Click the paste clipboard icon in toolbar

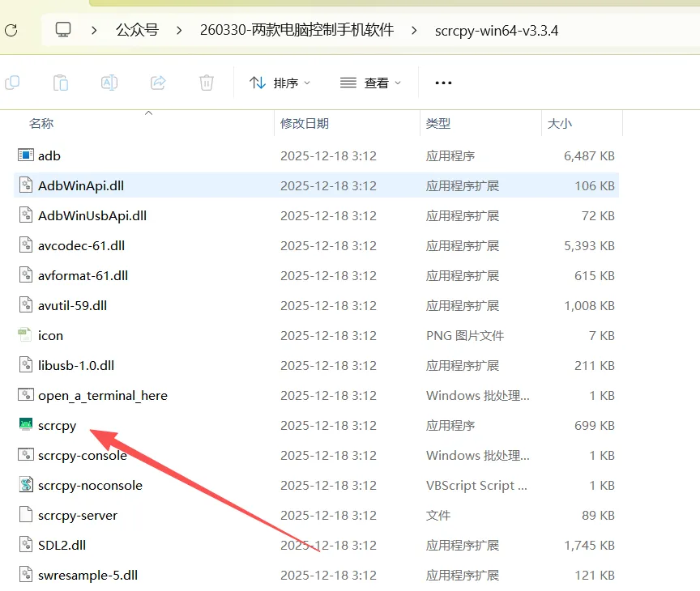[x=60, y=83]
